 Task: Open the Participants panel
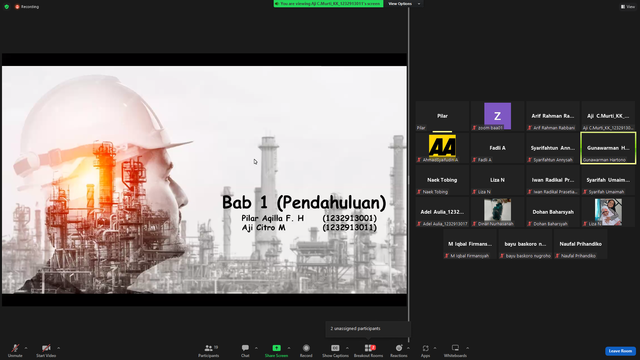coord(209,350)
